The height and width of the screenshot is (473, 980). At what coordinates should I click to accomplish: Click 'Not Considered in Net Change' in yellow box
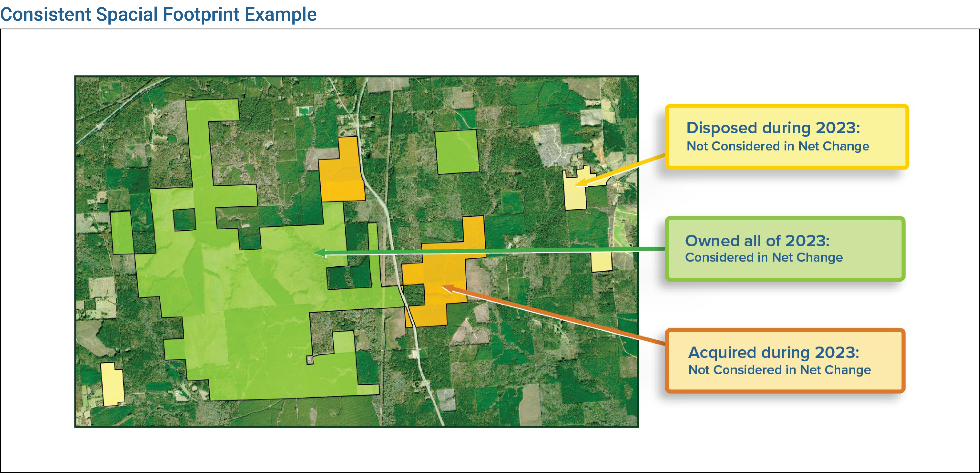[x=778, y=146]
